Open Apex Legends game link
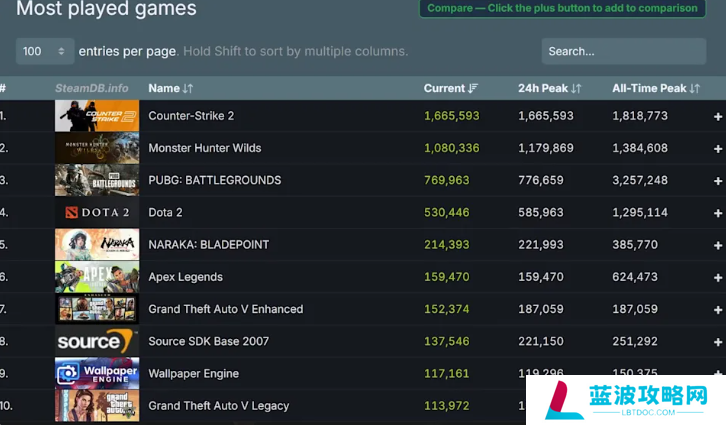 [x=185, y=277]
